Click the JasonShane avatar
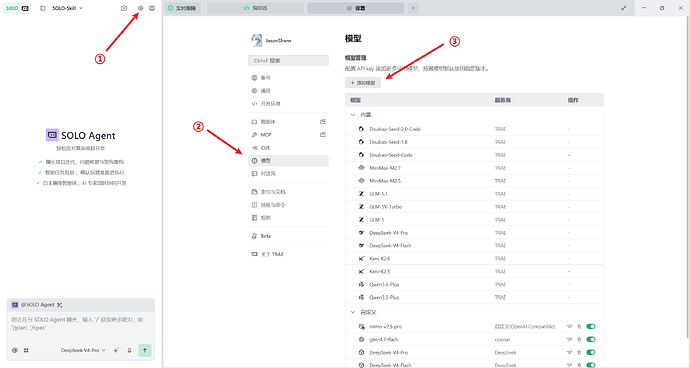690x368 pixels. pos(257,40)
